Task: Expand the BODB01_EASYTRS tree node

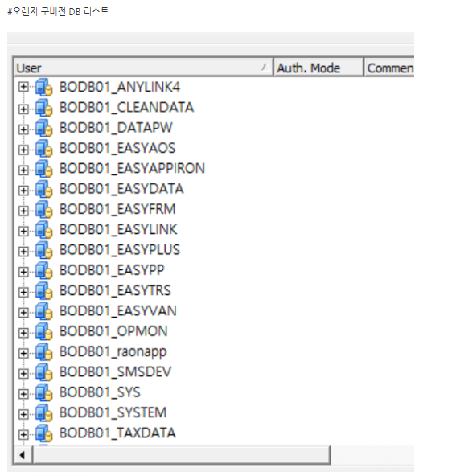Action: pyautogui.click(x=23, y=293)
